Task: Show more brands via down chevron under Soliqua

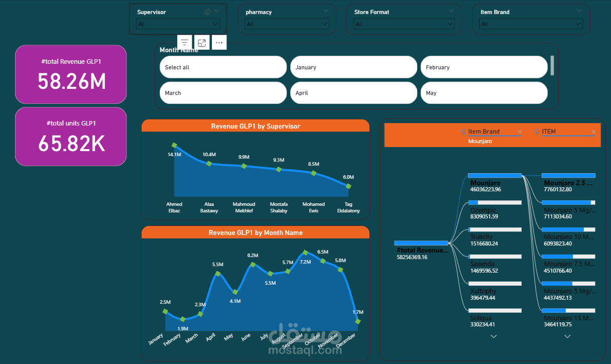Action: coord(494,336)
